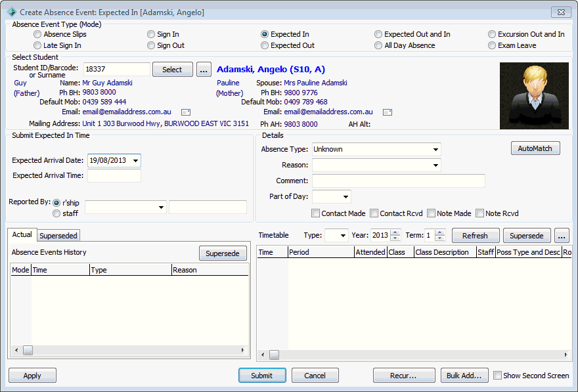Choose staff for Reported By
The width and height of the screenshot is (578, 392).
(x=56, y=213)
